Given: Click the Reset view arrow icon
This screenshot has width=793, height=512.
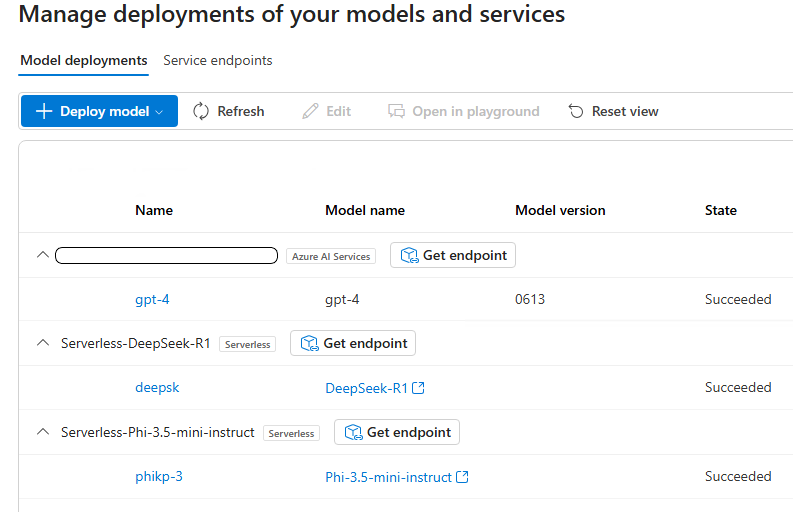Looking at the screenshot, I should (x=576, y=111).
